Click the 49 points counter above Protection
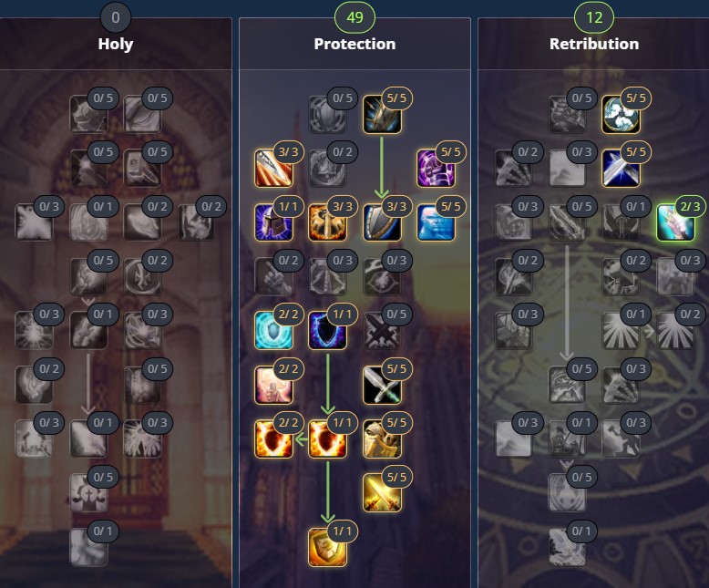Image resolution: width=709 pixels, height=588 pixels. pyautogui.click(x=354, y=17)
